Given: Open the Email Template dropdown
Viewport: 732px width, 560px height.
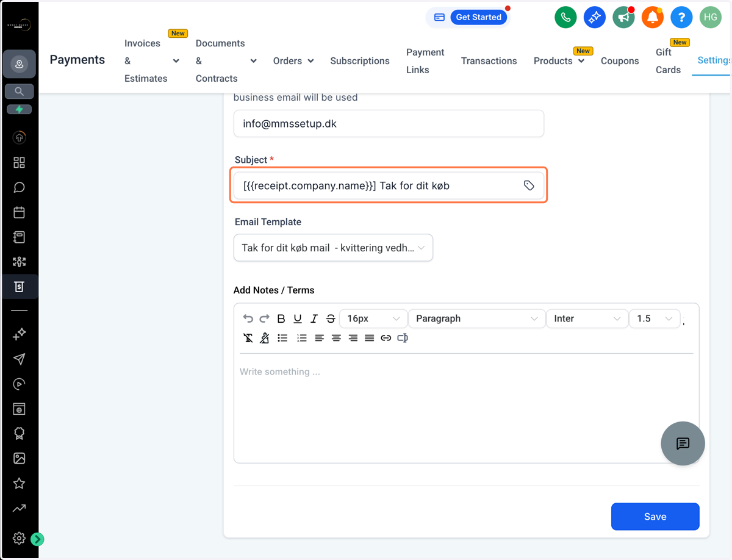Looking at the screenshot, I should pos(333,248).
